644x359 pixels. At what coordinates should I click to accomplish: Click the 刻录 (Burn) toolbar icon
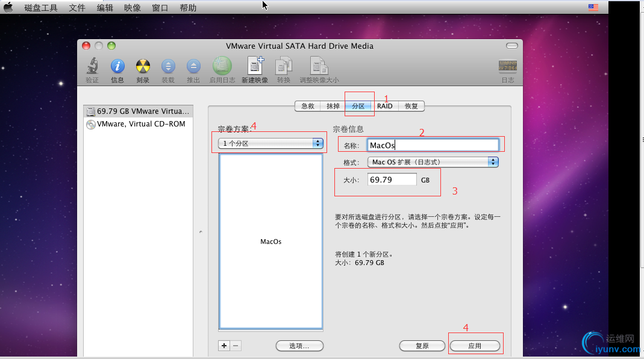(143, 66)
